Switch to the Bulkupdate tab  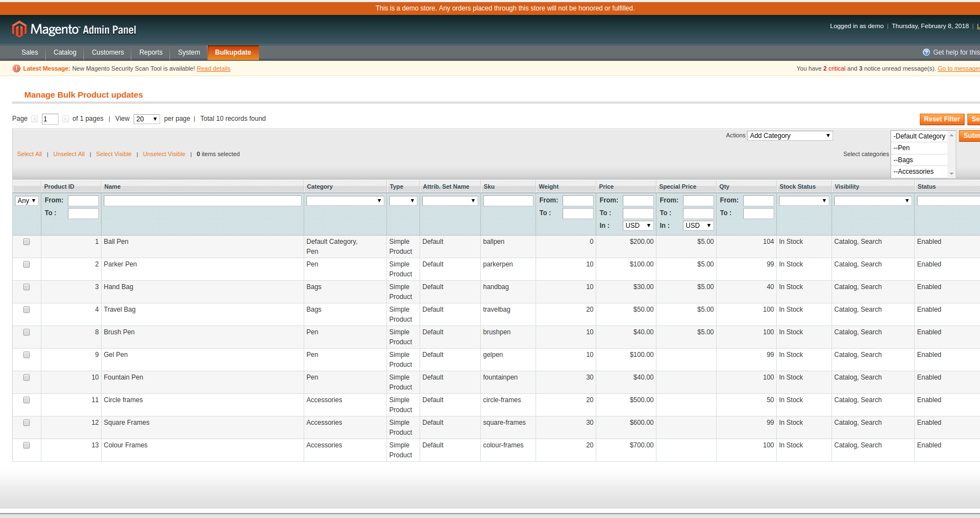(232, 52)
